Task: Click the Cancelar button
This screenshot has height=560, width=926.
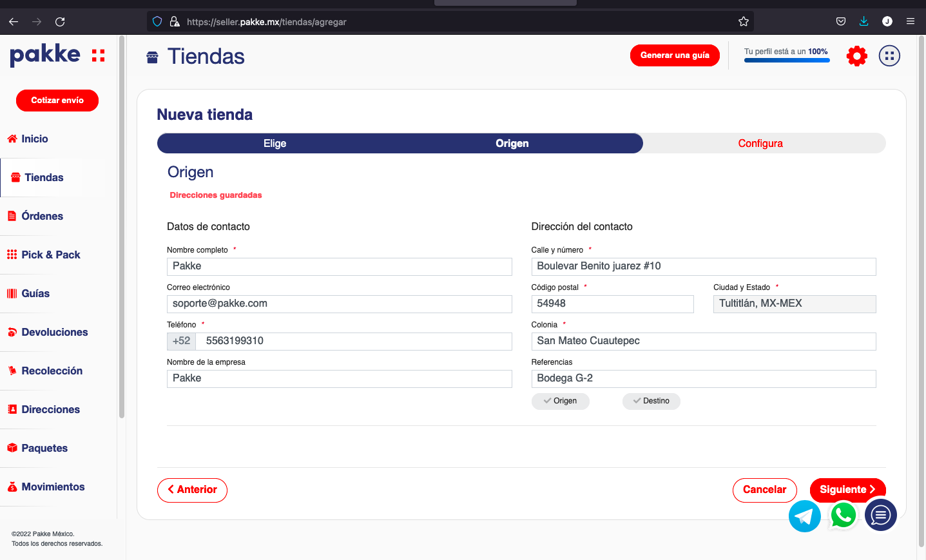Action: pyautogui.click(x=765, y=490)
